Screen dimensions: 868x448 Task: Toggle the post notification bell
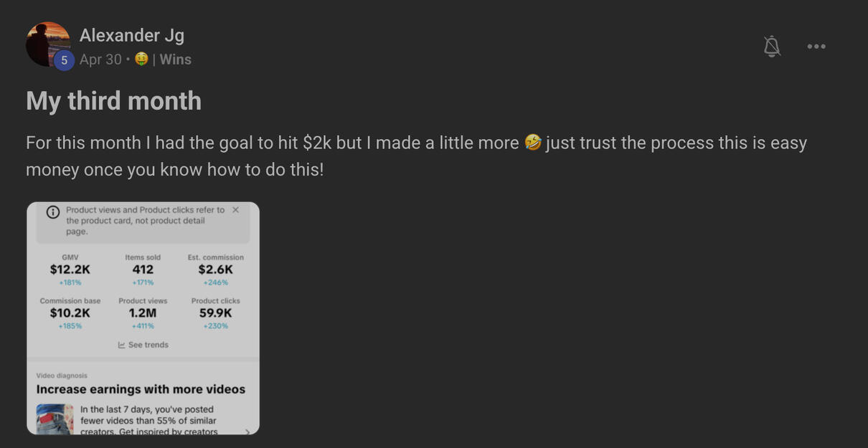click(772, 47)
